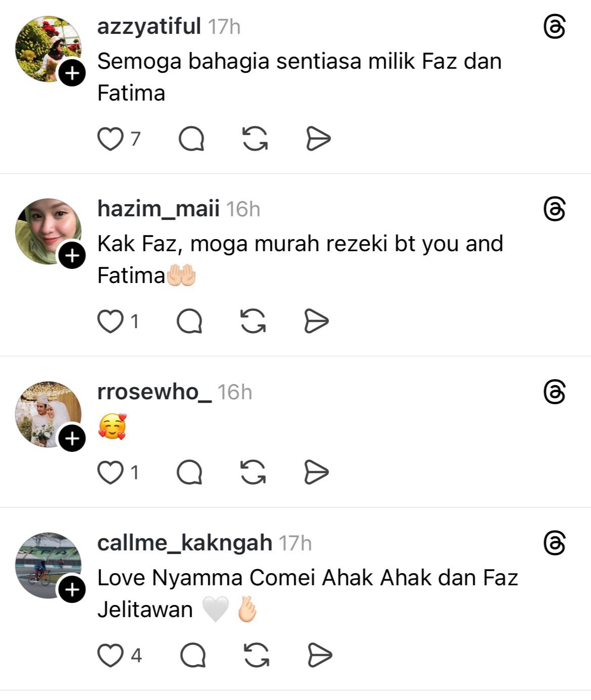Heart callme_kakngah's comment

point(110,656)
